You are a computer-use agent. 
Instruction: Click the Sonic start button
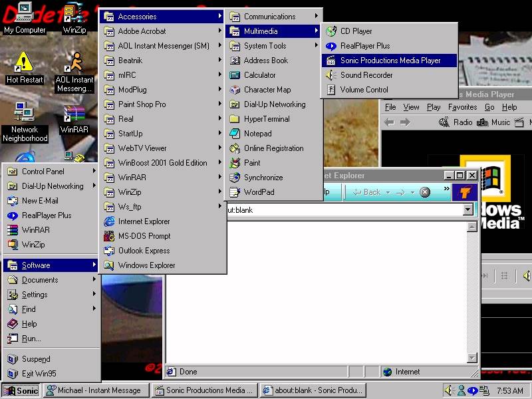(x=21, y=390)
